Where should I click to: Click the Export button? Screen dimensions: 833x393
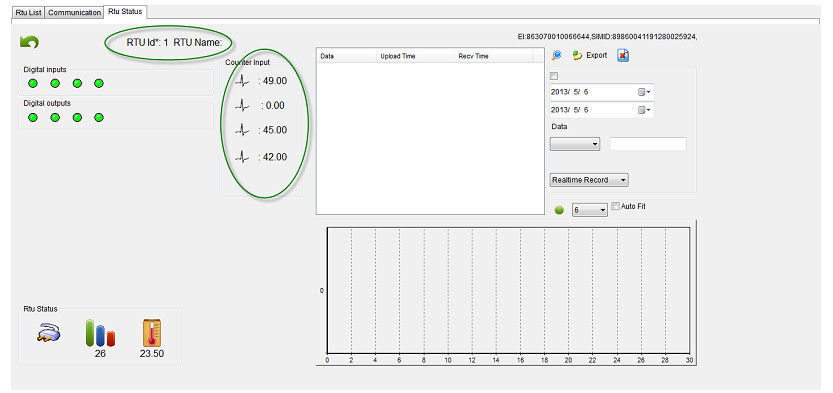pyautogui.click(x=590, y=55)
